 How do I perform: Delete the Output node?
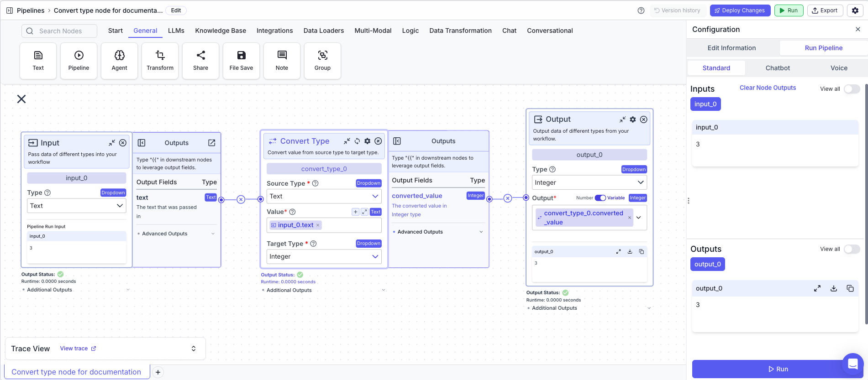[x=644, y=120]
